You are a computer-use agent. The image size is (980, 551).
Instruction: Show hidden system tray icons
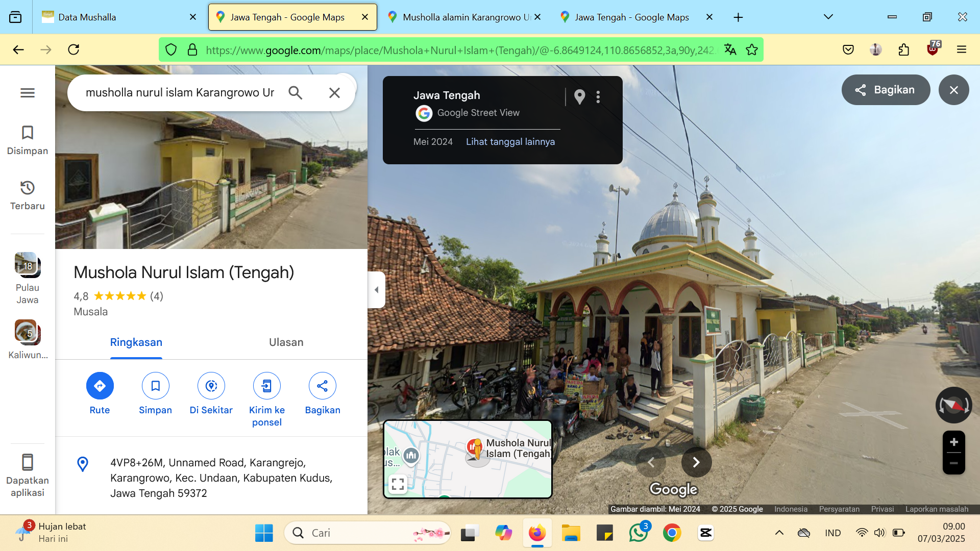coord(779,533)
